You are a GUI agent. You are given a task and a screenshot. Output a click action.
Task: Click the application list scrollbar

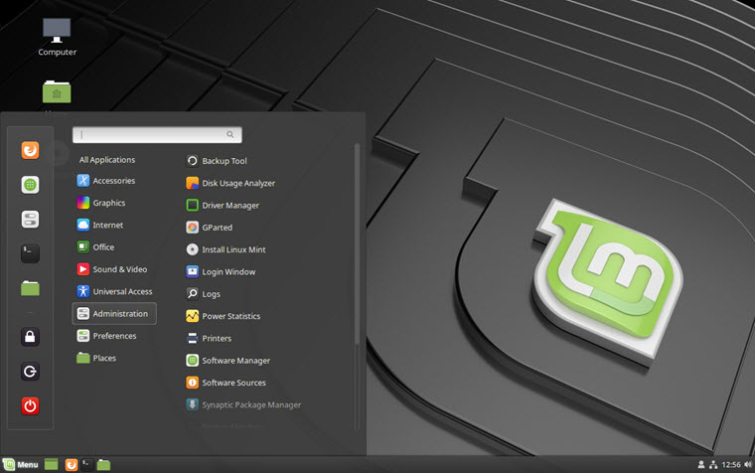point(357,244)
